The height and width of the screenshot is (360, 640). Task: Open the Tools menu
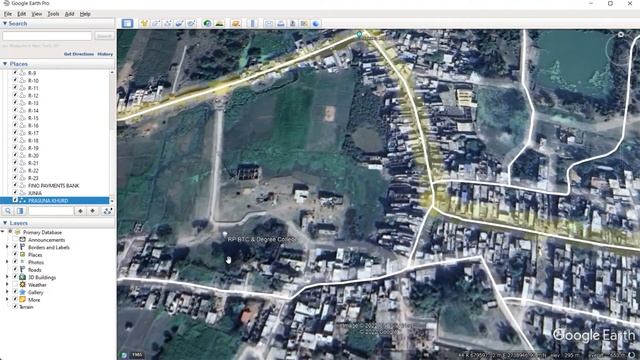(53, 14)
